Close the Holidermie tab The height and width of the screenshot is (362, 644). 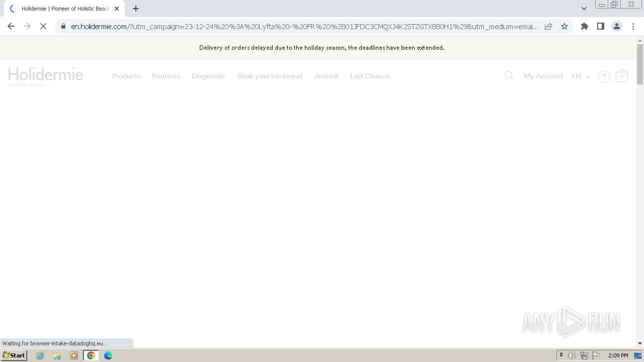point(117,9)
